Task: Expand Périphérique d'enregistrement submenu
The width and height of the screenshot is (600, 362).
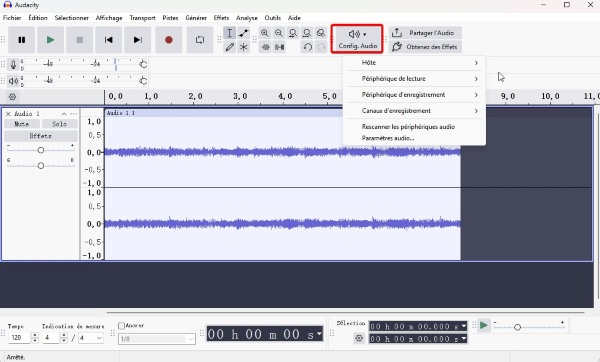Action: 414,95
